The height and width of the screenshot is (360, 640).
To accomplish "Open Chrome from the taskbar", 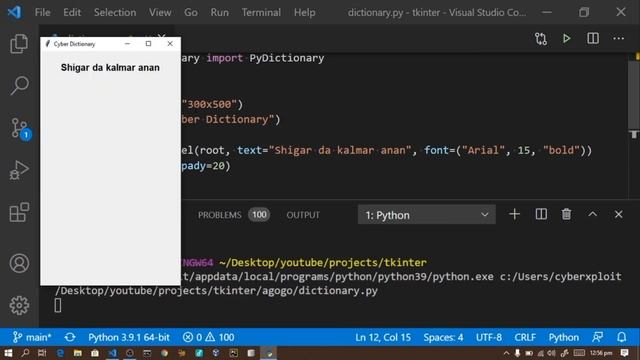I will tap(164, 353).
